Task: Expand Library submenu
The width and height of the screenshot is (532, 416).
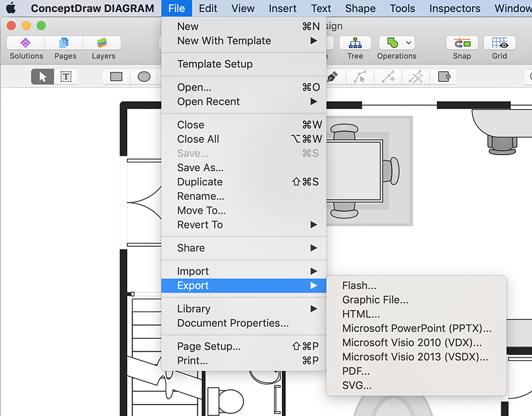Action: coord(243,309)
